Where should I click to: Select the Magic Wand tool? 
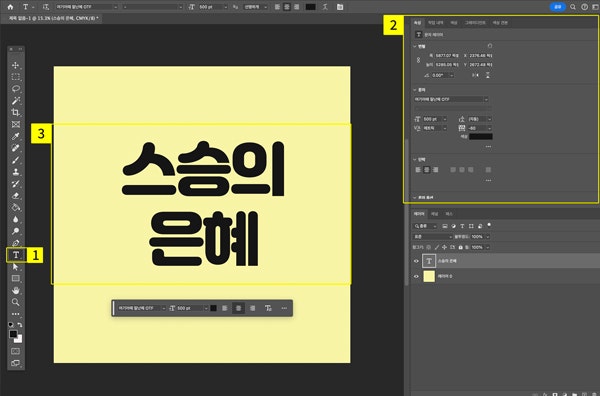tap(16, 101)
